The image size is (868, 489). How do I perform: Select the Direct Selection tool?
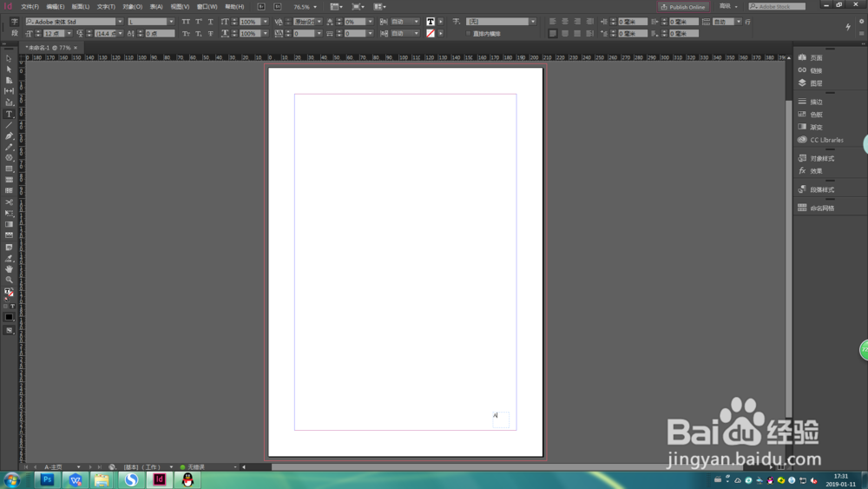9,69
